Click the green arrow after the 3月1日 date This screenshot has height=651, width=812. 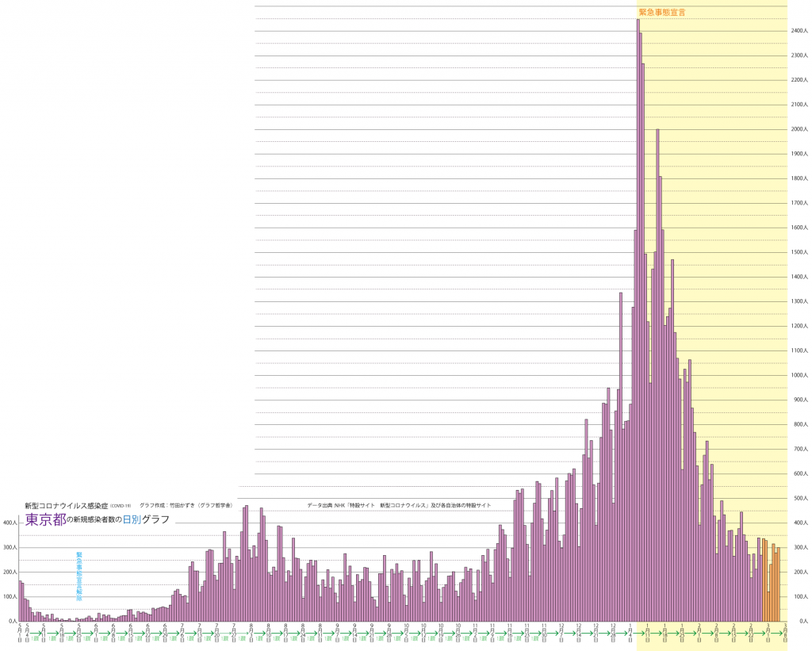[776, 632]
